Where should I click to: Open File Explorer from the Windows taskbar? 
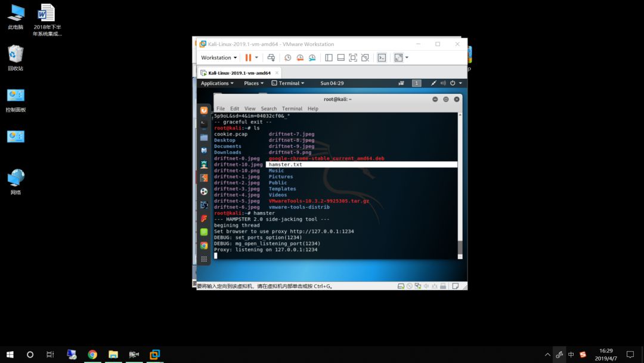click(x=113, y=355)
